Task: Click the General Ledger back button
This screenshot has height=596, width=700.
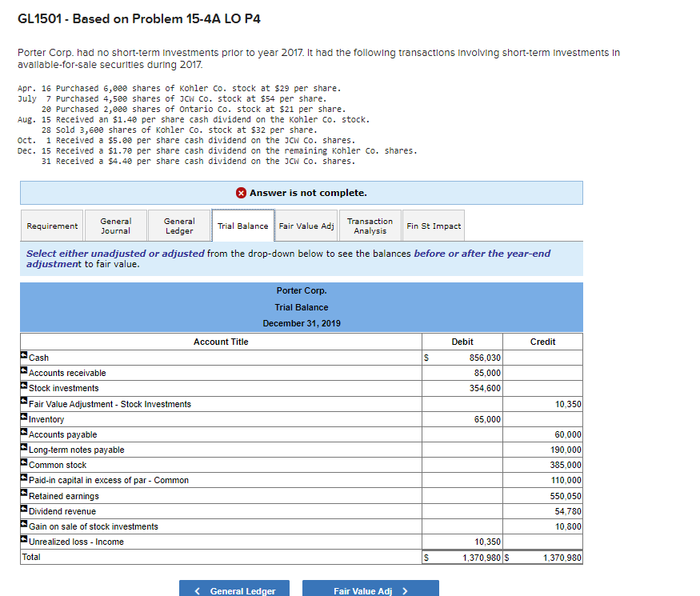Action: (234, 589)
